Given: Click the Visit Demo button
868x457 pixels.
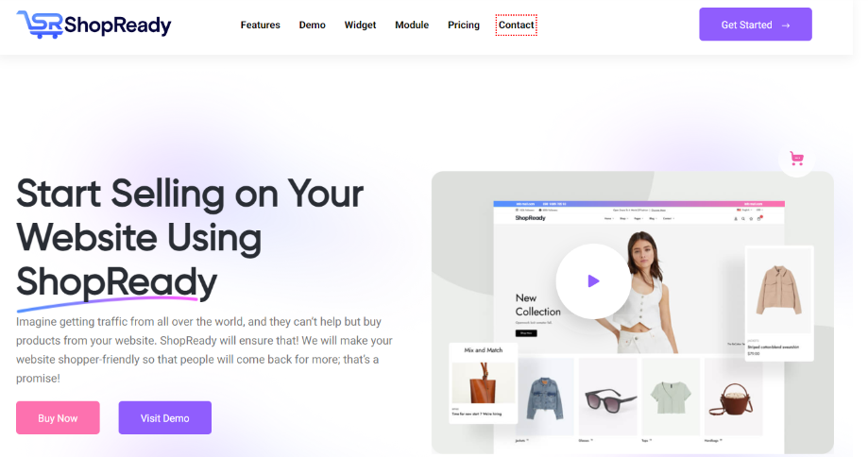Looking at the screenshot, I should pyautogui.click(x=165, y=417).
